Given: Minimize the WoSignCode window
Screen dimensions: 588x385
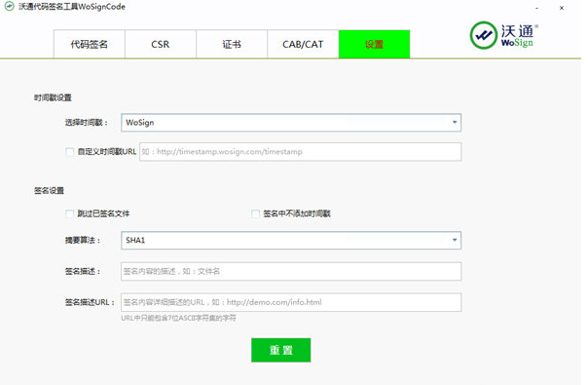Looking at the screenshot, I should (x=537, y=8).
